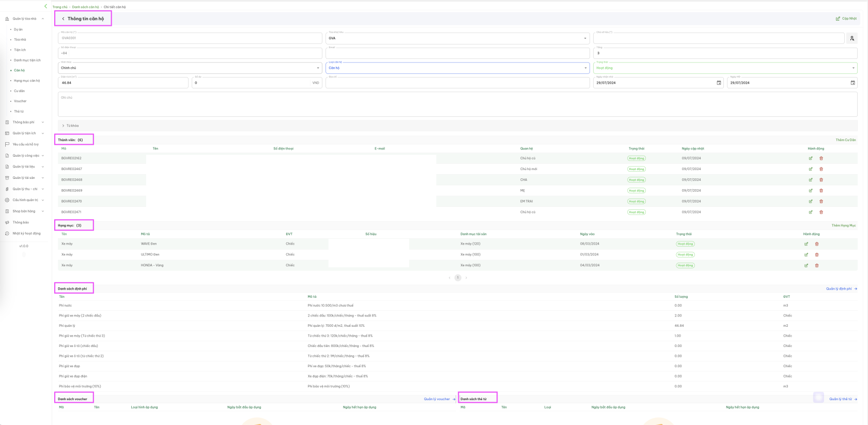Open calendar for Ngày HĐ date
Viewport: 868px width, 425px height.
[853, 83]
